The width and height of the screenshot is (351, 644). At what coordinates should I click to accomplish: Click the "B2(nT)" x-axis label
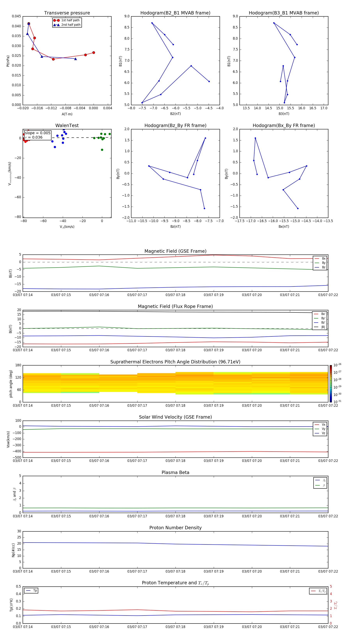pyautogui.click(x=175, y=114)
